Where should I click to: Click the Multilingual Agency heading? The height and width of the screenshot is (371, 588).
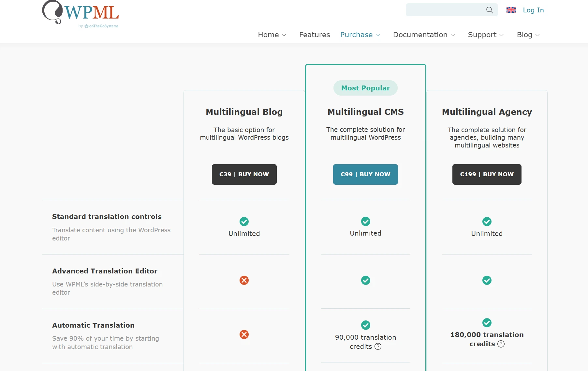point(487,112)
